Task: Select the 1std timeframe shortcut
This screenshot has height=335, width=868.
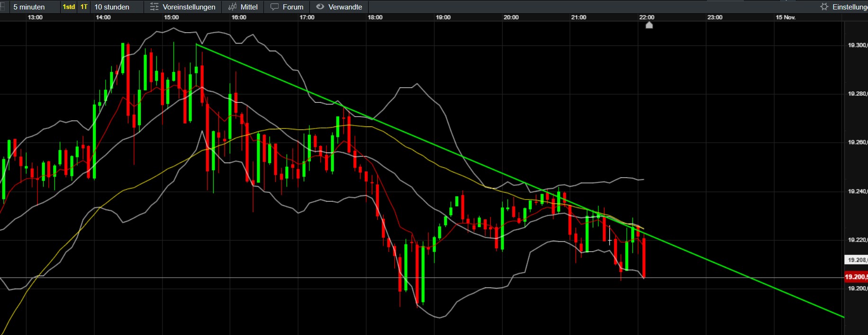Action: pyautogui.click(x=69, y=7)
